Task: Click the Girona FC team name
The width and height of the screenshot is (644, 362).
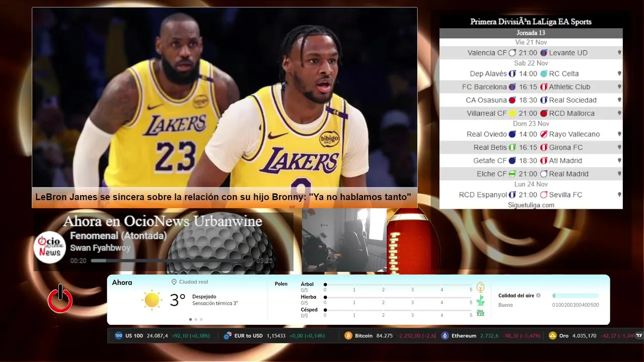Action: coord(566,148)
